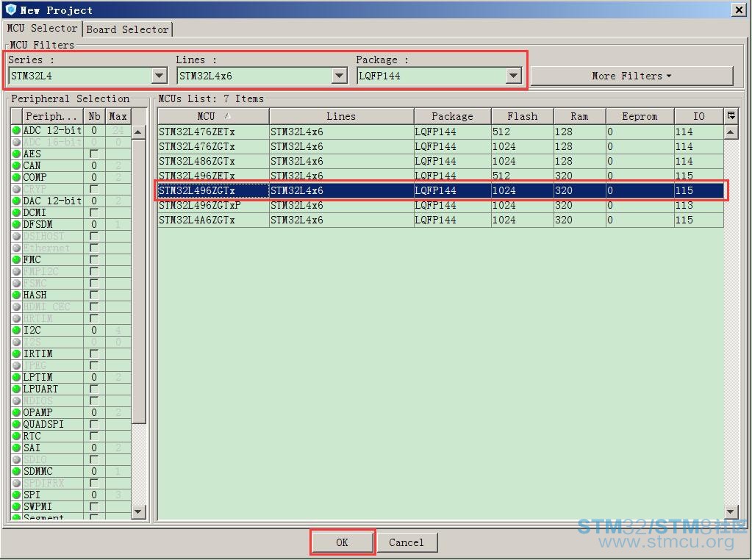
Task: Toggle the RTC checkbox
Action: click(x=94, y=436)
